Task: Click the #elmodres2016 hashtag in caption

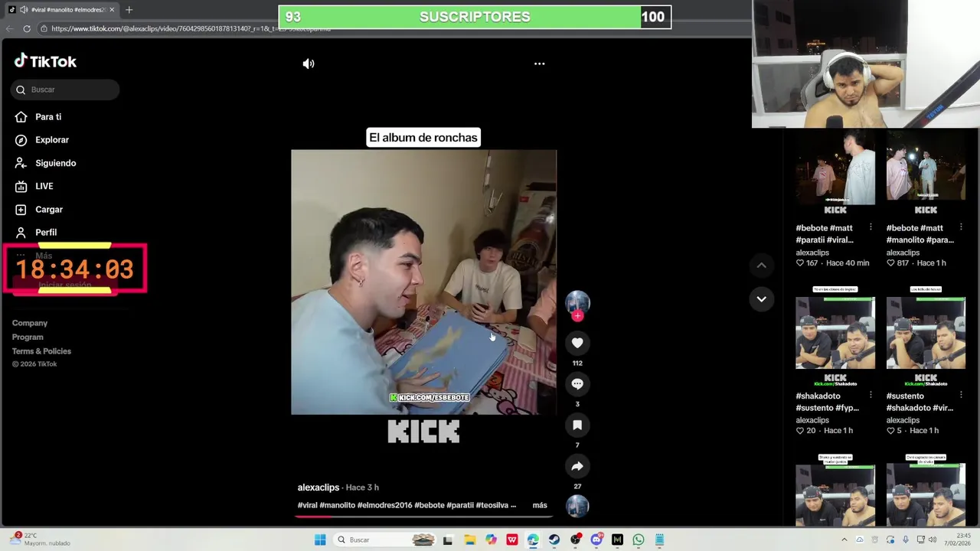Action: 384,505
